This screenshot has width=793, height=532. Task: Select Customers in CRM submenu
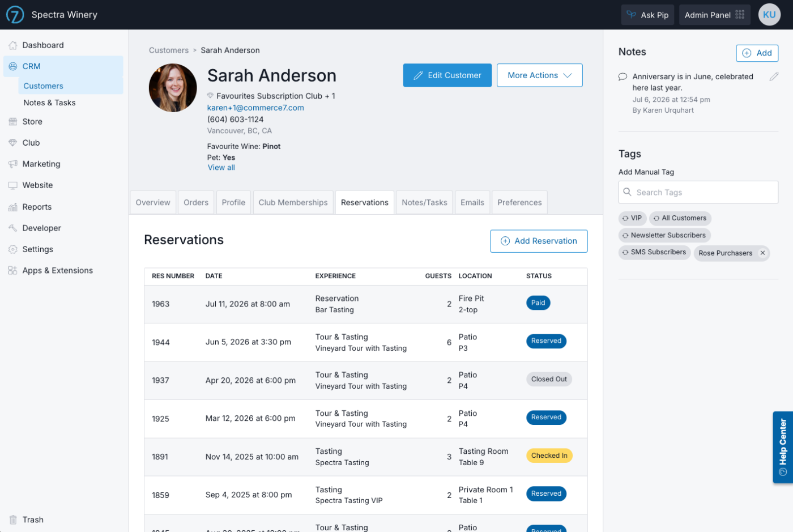point(71,86)
